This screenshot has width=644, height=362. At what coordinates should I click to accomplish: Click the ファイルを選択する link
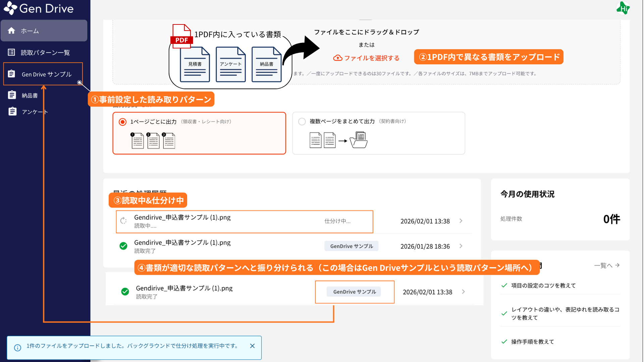tap(372, 58)
